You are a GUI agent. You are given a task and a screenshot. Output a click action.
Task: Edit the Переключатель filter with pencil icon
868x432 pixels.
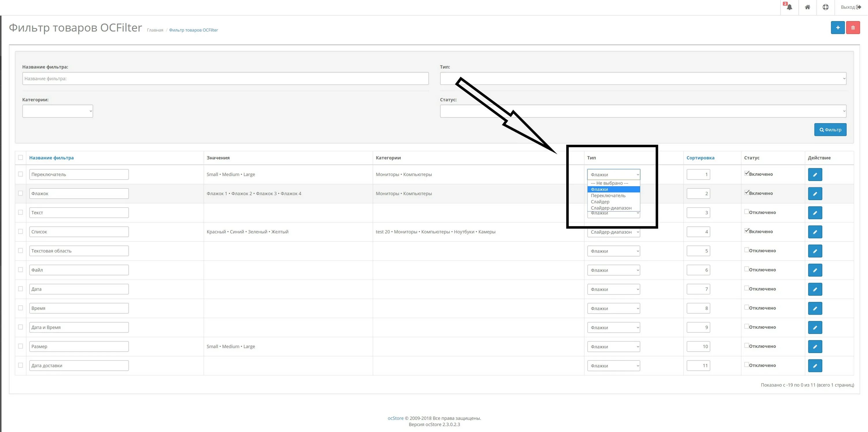click(815, 174)
